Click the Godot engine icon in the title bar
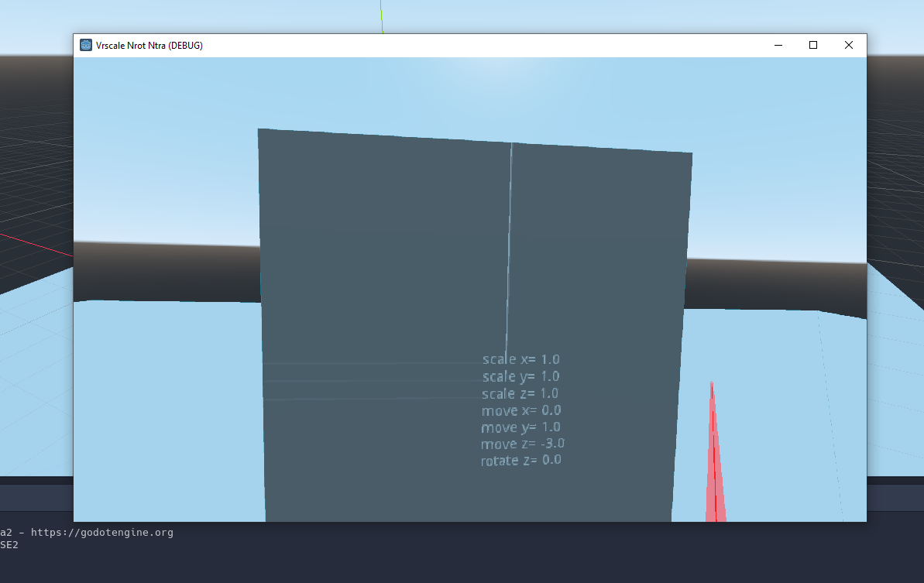The image size is (924, 583). [85, 45]
